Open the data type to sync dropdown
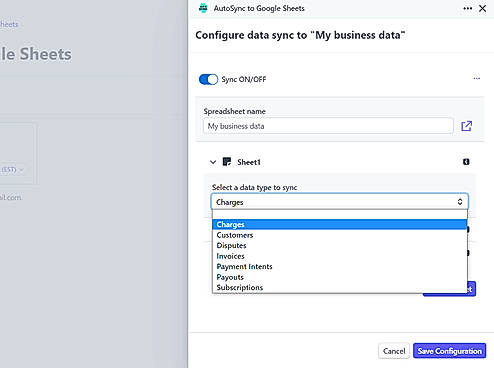494x368 pixels. point(340,202)
